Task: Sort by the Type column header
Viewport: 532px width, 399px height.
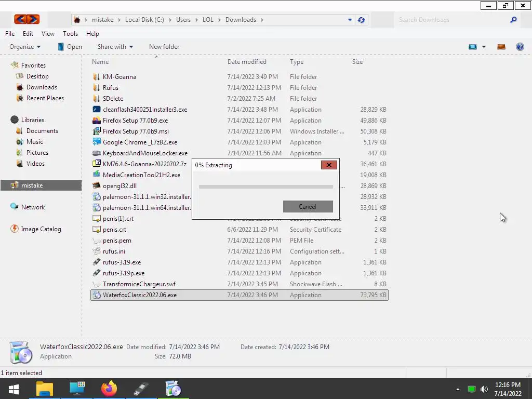Action: (297, 62)
